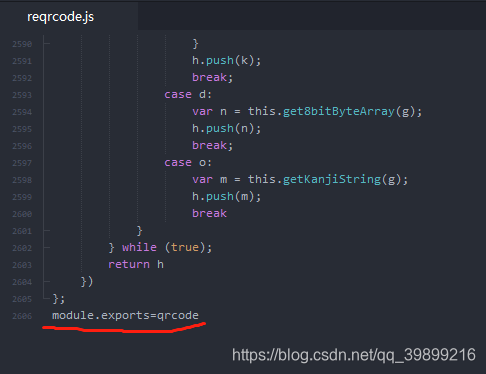Image resolution: width=486 pixels, height=374 pixels.
Task: Collapse the fold marker at line 2602
Action: (46, 247)
